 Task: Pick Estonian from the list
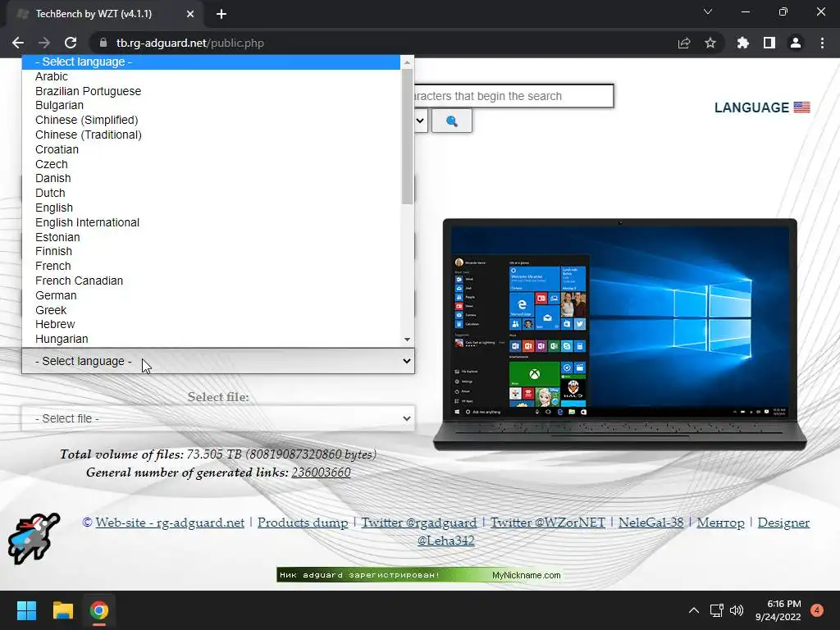click(211, 237)
